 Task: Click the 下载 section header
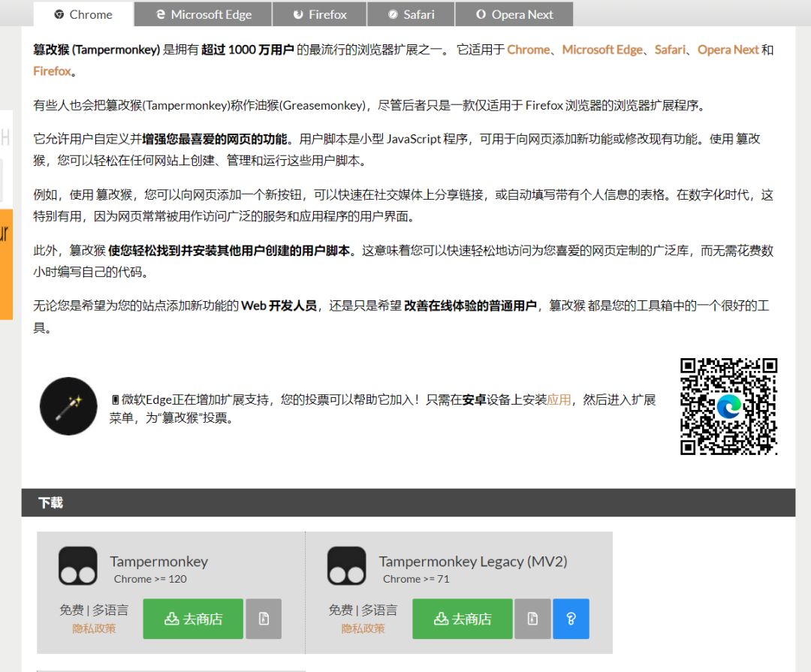point(408,502)
